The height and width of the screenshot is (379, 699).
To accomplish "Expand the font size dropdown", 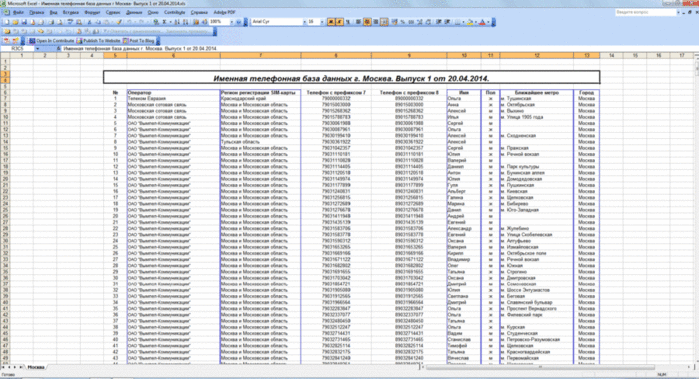I will pos(322,22).
